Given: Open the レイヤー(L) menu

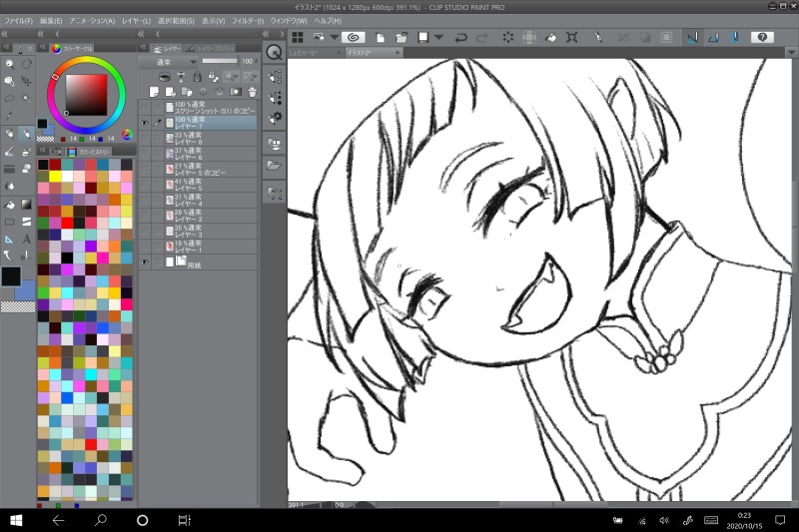Looking at the screenshot, I should click(136, 21).
